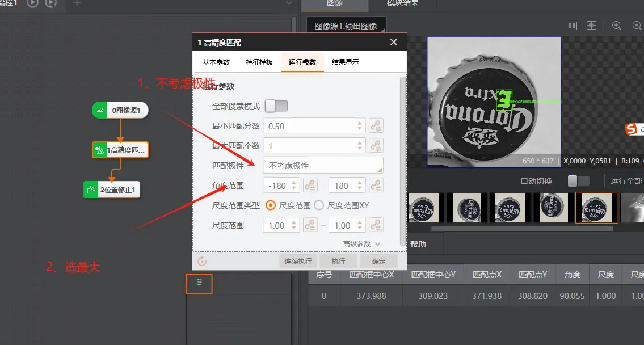The image size is (644, 345).
Task: Toggle the 全部搜索模式 switch
Action: coord(276,106)
